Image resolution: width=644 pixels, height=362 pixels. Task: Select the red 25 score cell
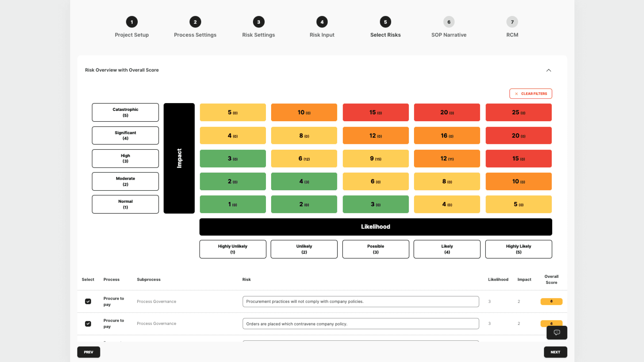pos(518,112)
